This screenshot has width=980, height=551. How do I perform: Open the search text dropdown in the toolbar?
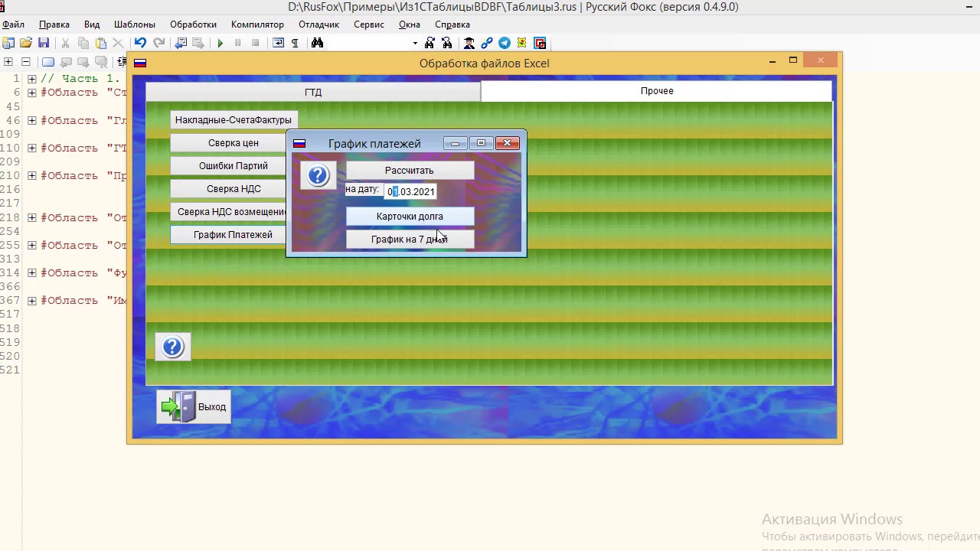pyautogui.click(x=415, y=44)
